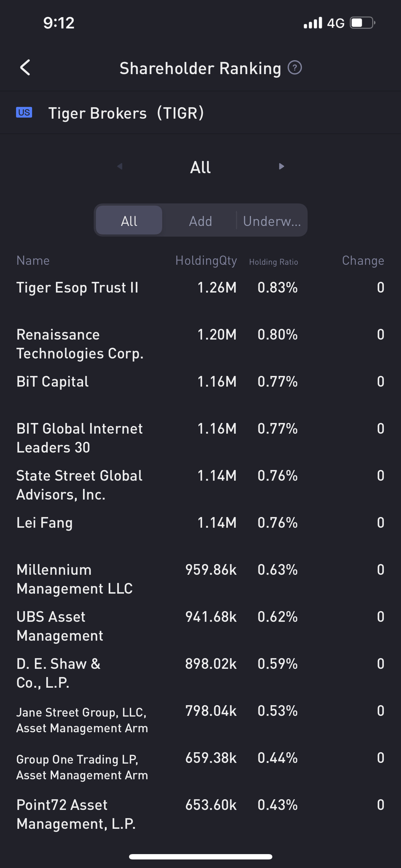401x868 pixels.
Task: Tap the back arrow icon
Action: click(x=25, y=68)
